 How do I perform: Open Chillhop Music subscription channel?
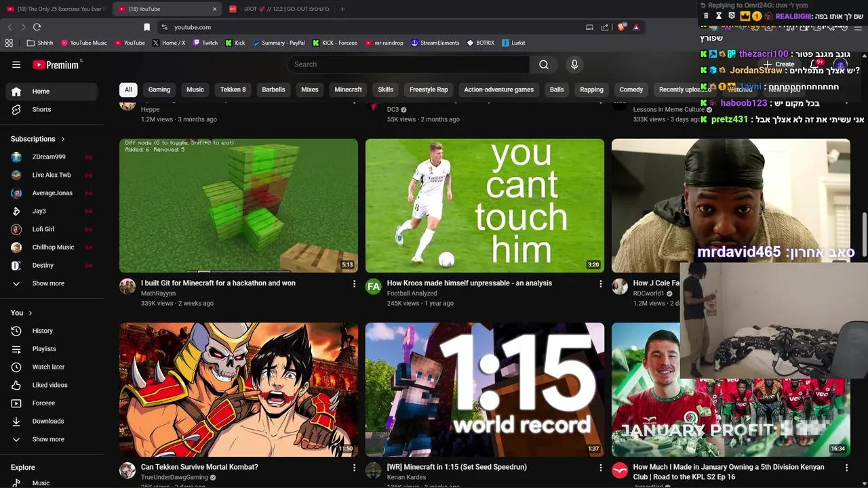pos(52,247)
